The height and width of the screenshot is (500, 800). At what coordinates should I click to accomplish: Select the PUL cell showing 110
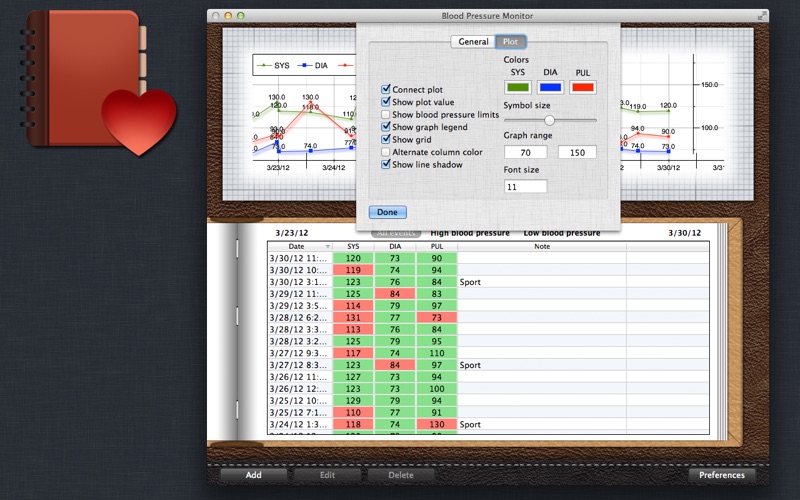437,353
